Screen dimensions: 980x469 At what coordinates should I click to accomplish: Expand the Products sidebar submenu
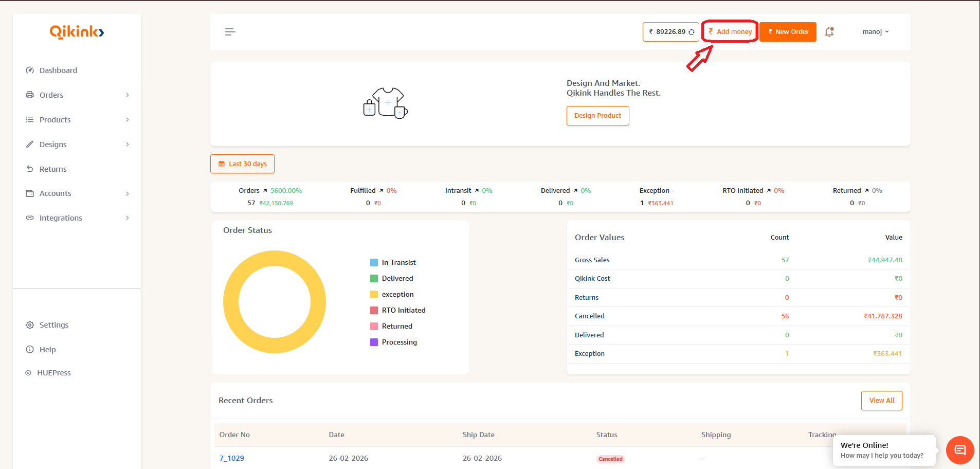click(128, 120)
